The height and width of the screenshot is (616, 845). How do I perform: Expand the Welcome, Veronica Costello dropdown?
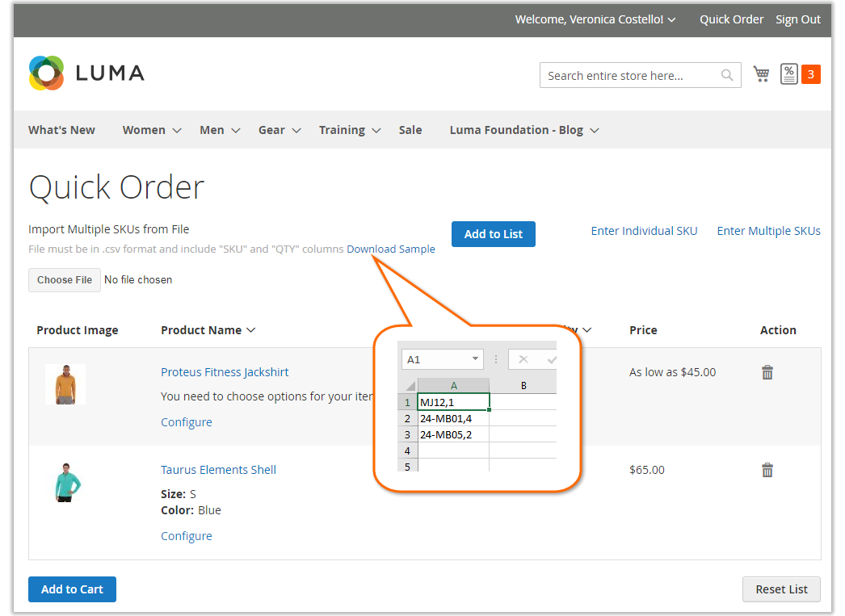point(595,19)
